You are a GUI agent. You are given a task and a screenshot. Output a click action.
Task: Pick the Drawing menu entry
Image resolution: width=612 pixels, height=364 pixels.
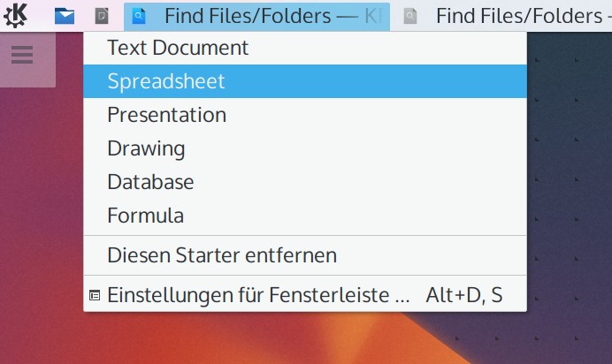point(305,148)
